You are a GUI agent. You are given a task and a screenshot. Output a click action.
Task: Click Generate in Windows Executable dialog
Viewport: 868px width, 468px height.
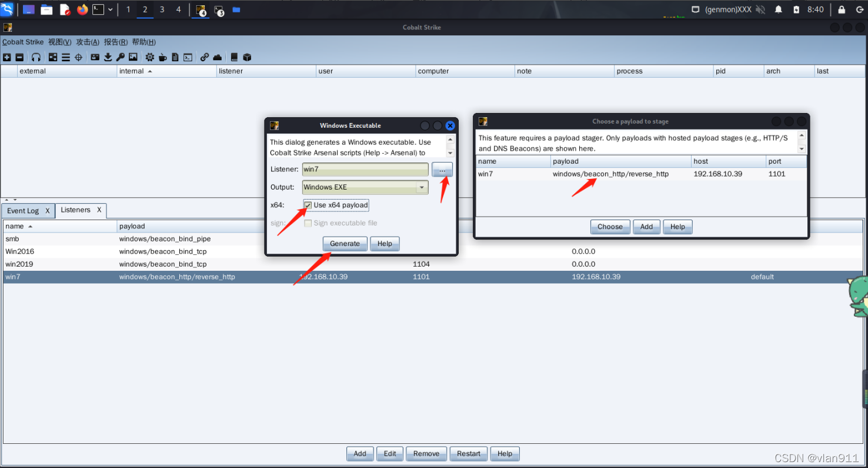coord(345,244)
